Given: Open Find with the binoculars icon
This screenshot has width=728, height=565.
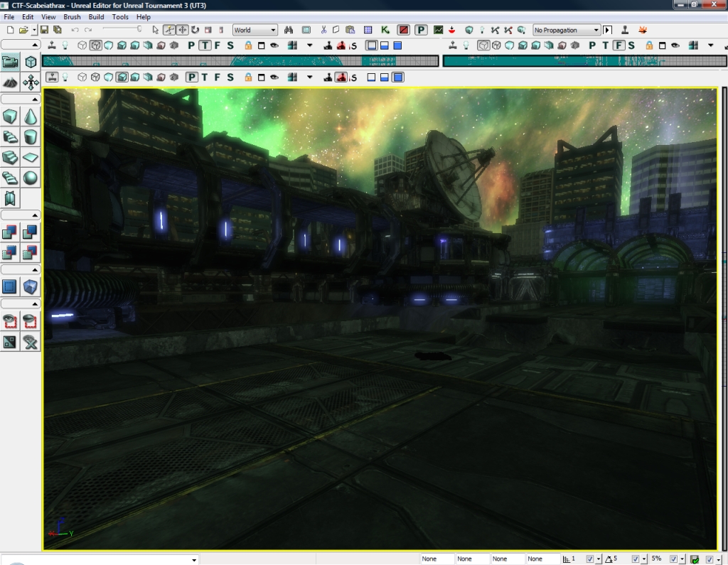Looking at the screenshot, I should [x=289, y=30].
